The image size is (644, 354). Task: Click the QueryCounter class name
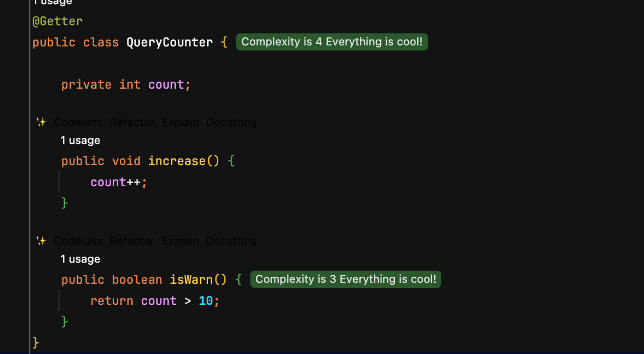click(x=169, y=42)
